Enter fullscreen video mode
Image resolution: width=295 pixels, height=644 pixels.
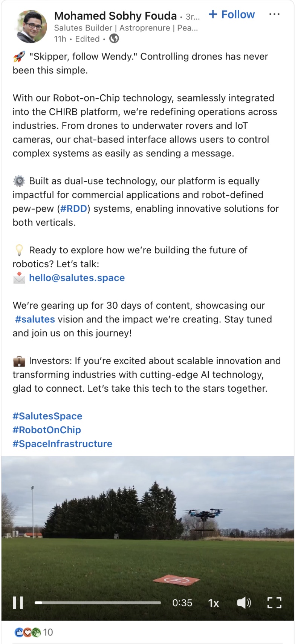(274, 603)
